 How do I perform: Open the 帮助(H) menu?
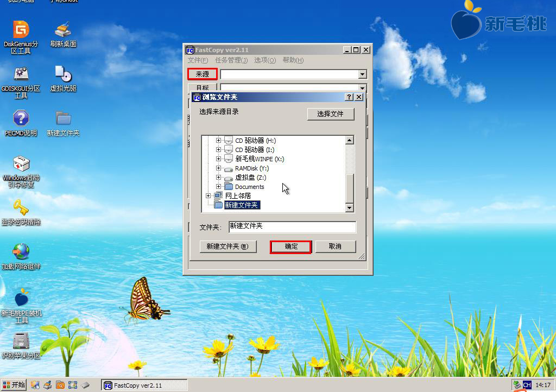coord(293,60)
